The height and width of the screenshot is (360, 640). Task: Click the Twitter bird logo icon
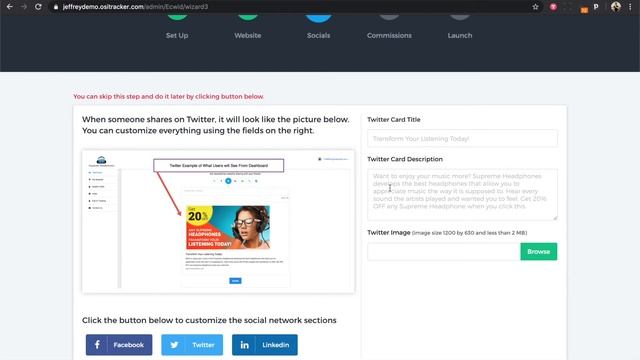(174, 345)
